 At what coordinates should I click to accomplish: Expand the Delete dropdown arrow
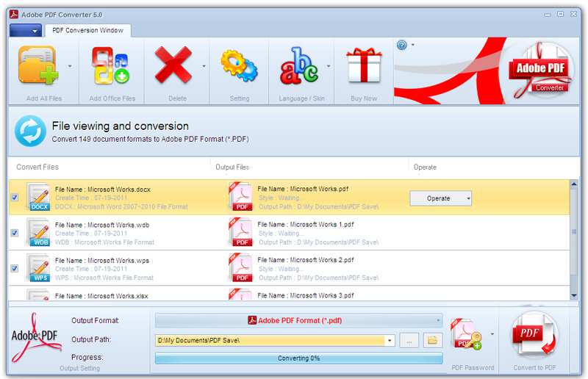coord(204,66)
